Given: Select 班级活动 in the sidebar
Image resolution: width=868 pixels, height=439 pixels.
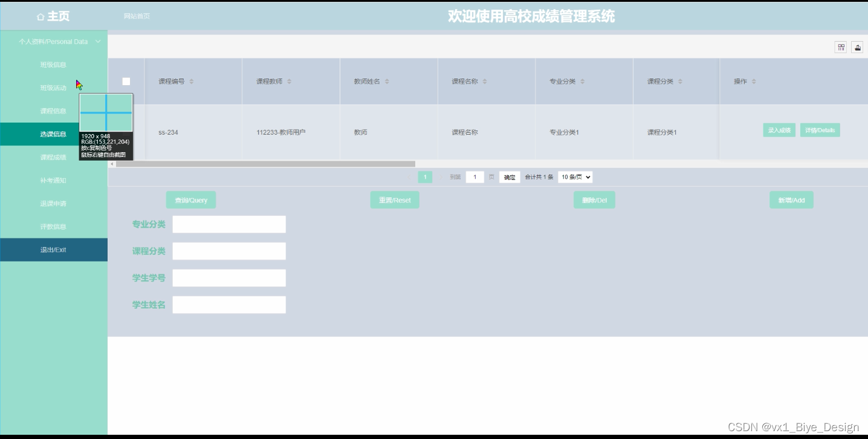Looking at the screenshot, I should [x=54, y=88].
